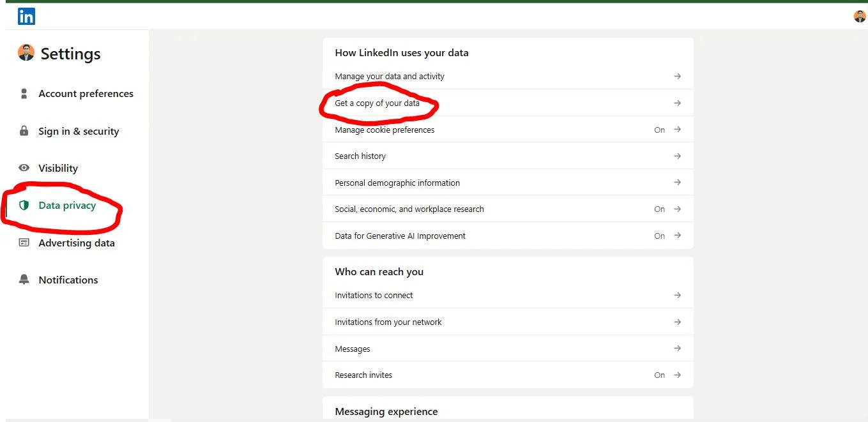Click Who can reach you heading
The width and height of the screenshot is (868, 422).
pyautogui.click(x=379, y=271)
